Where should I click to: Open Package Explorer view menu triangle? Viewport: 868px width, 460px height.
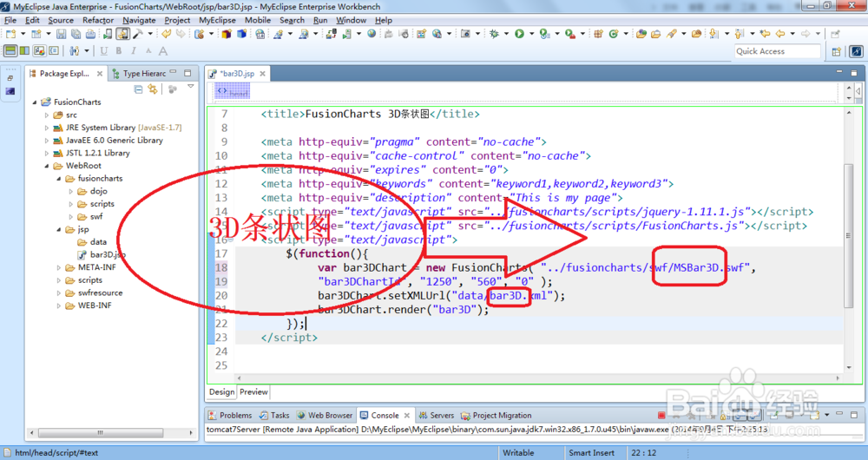190,86
